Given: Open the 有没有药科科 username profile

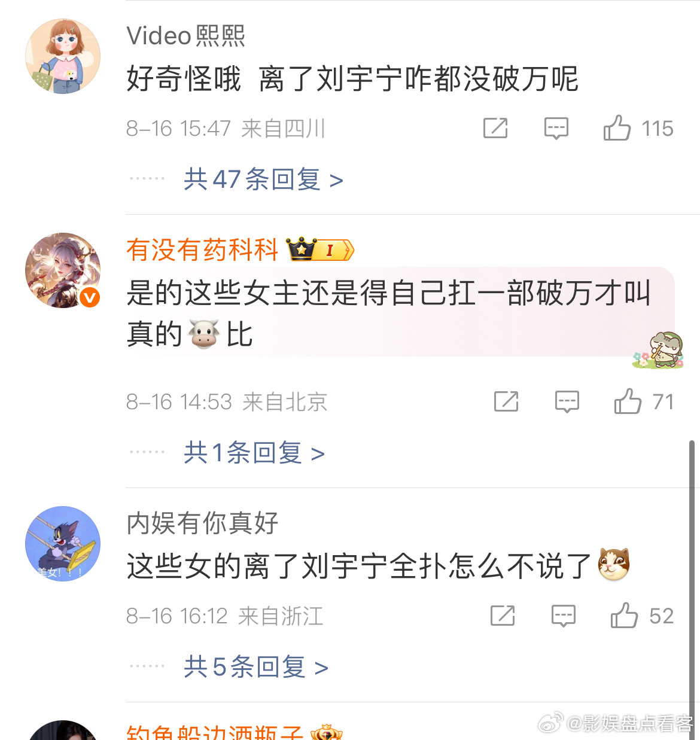Looking at the screenshot, I should [x=202, y=249].
